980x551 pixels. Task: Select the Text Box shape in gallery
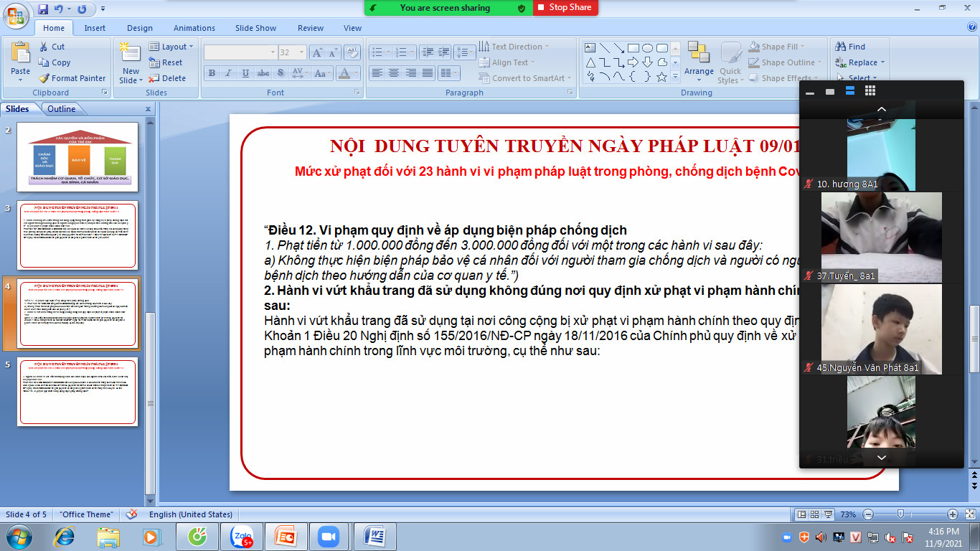point(590,48)
